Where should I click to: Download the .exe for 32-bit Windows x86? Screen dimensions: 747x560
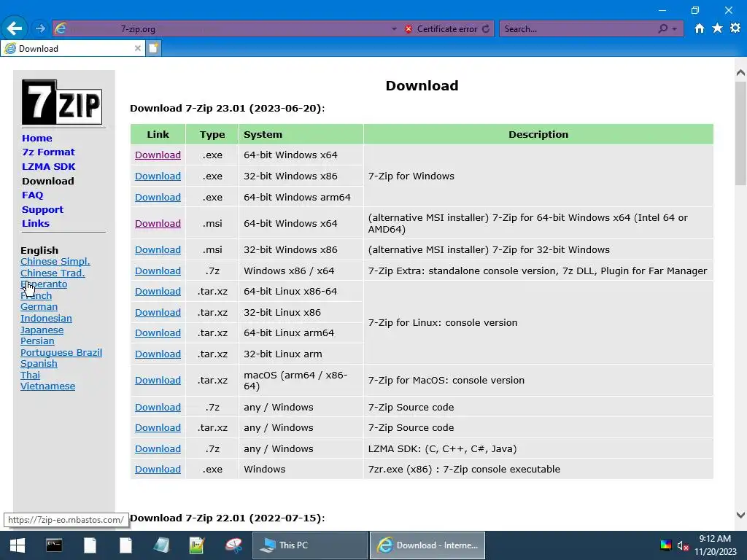click(158, 176)
